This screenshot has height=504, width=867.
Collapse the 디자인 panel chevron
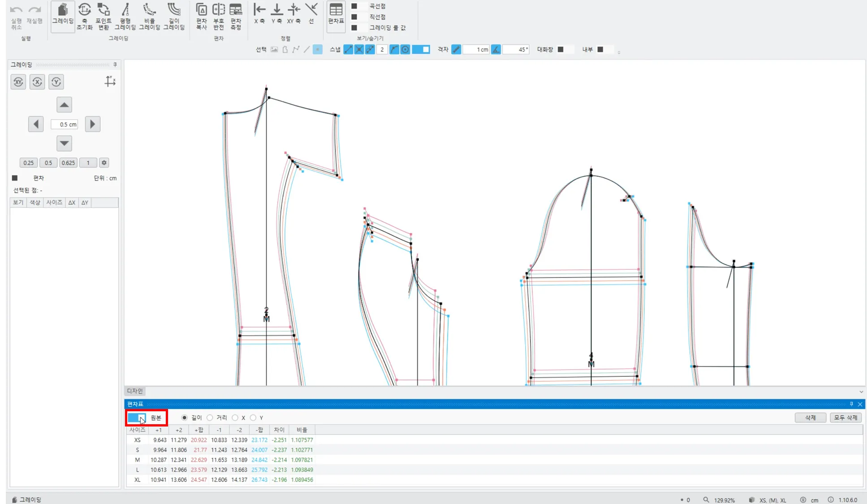861,392
